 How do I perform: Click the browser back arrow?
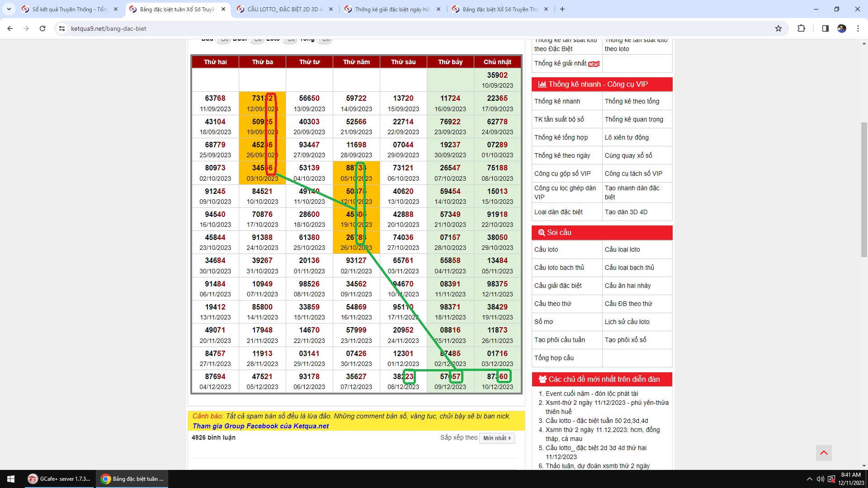pos(10,28)
